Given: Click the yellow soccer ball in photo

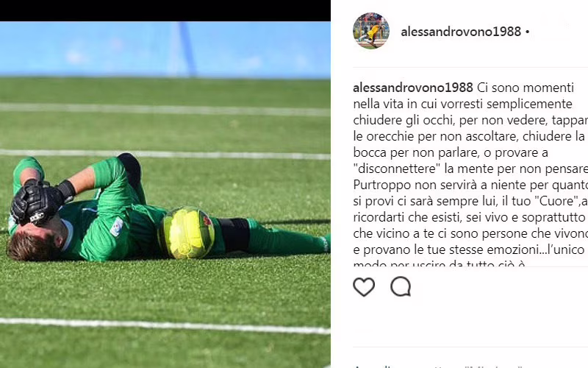Looking at the screenshot, I should pos(187,233).
